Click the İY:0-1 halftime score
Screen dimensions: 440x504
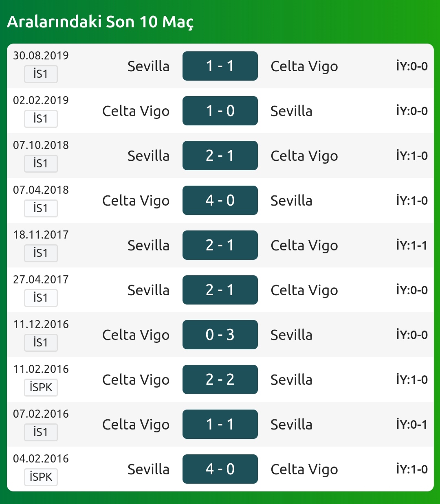(x=412, y=424)
